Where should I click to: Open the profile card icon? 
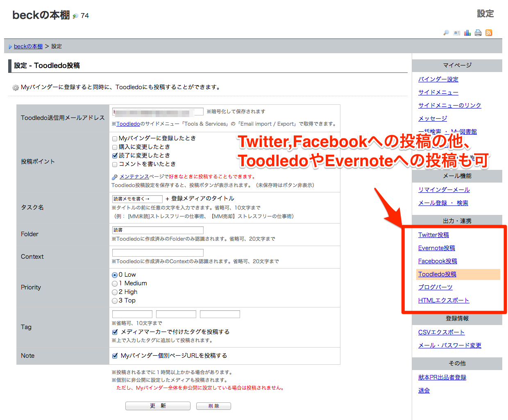pos(457,33)
